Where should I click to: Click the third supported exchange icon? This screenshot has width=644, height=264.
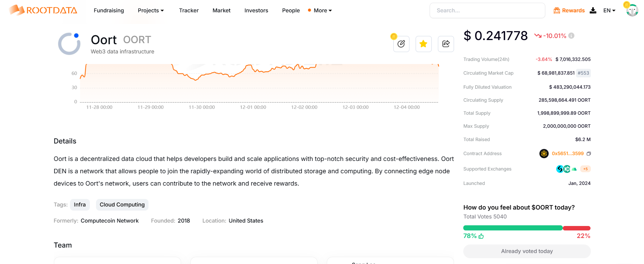pos(574,169)
